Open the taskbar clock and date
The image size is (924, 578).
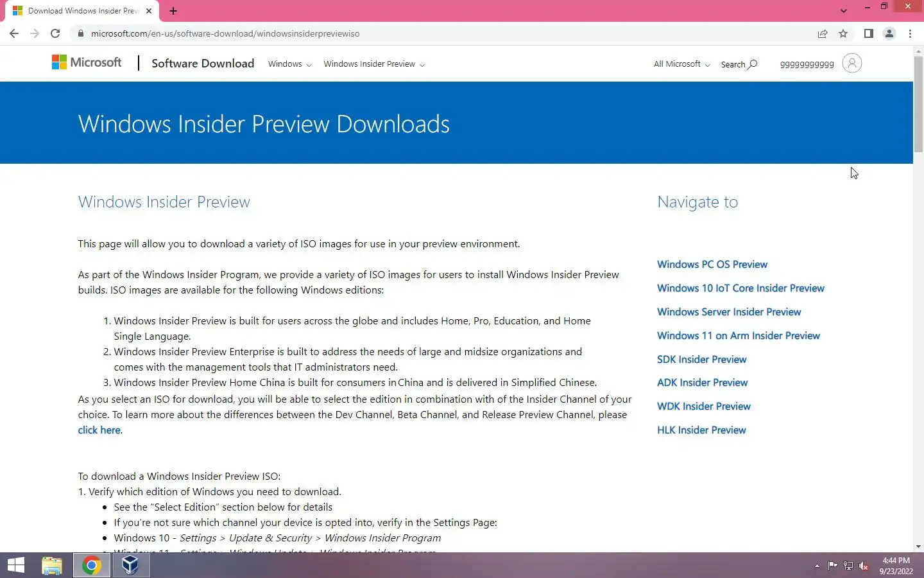pyautogui.click(x=896, y=566)
